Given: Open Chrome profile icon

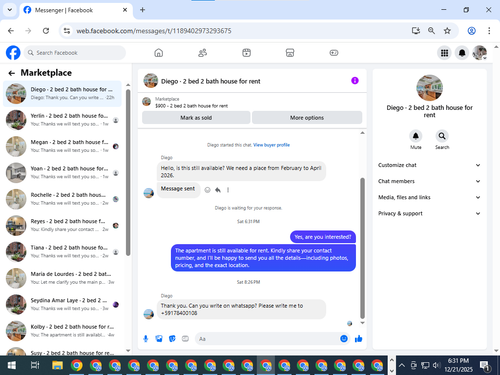Looking at the screenshot, I should [471, 31].
